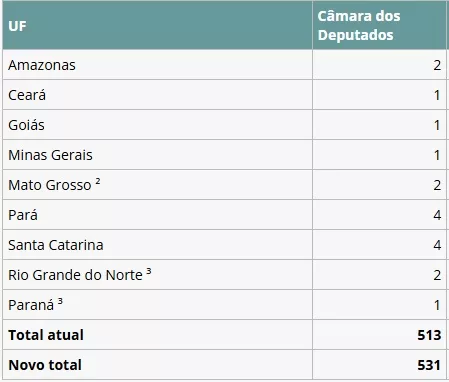Click the UF column header
The height and width of the screenshot is (382, 449).
17,26
